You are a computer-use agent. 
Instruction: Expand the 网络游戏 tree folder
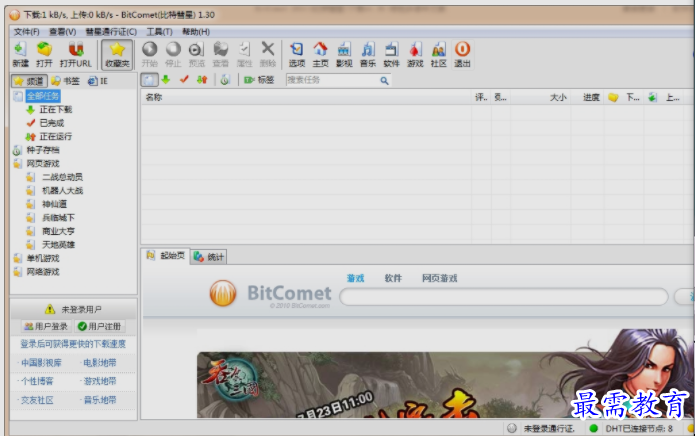point(43,272)
